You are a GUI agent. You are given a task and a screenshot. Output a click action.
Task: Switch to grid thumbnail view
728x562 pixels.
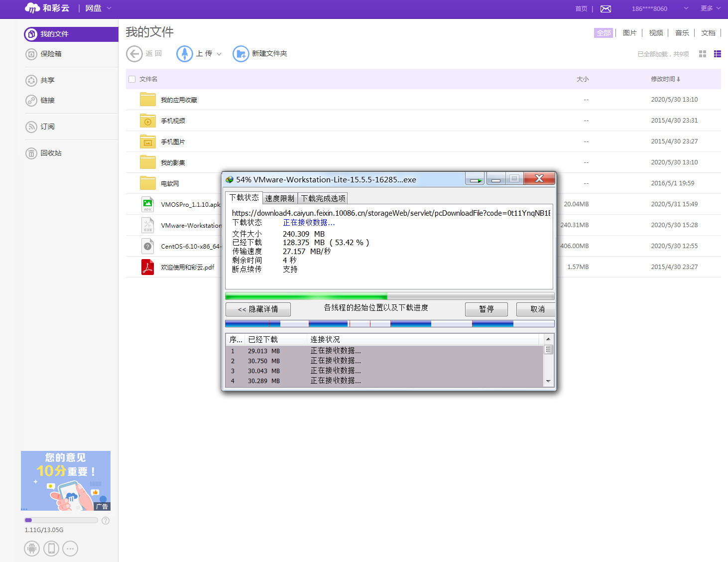tap(703, 54)
